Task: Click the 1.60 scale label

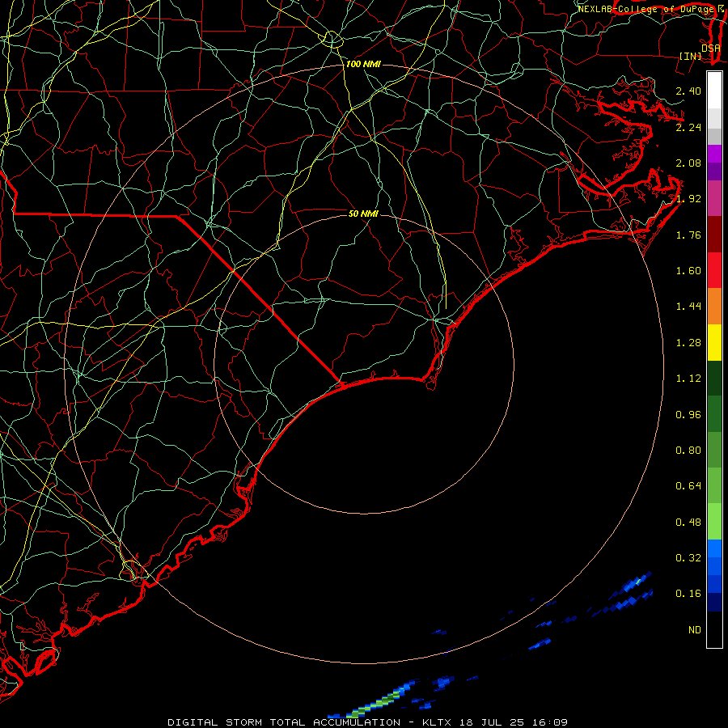Action: (688, 271)
